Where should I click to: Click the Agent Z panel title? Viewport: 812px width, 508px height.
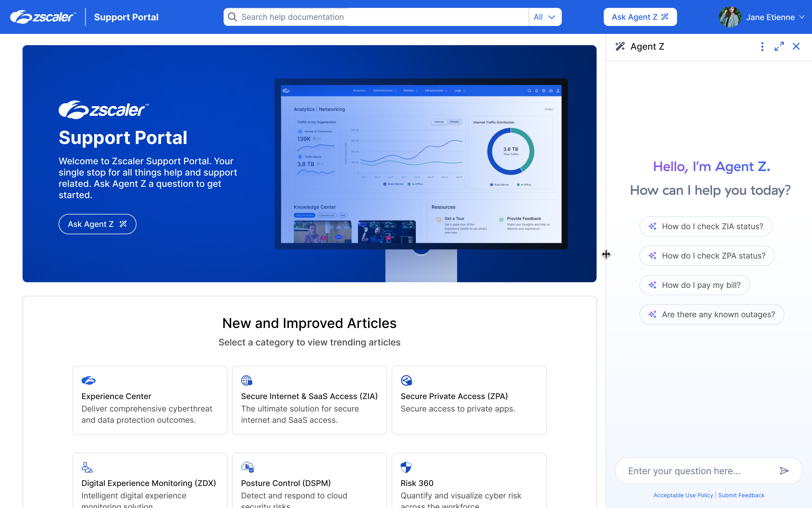647,46
